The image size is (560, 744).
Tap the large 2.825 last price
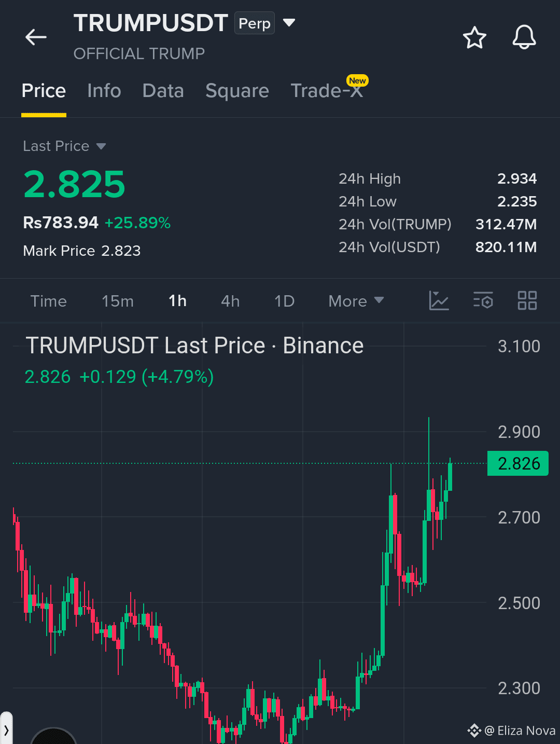click(x=74, y=185)
